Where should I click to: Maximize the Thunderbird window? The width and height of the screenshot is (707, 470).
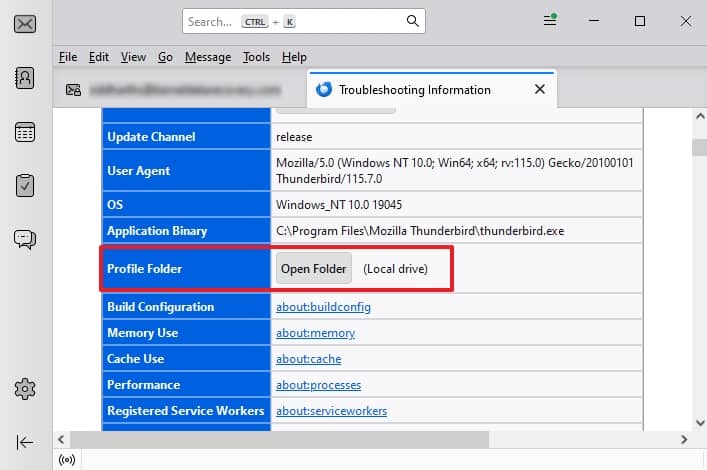point(639,21)
